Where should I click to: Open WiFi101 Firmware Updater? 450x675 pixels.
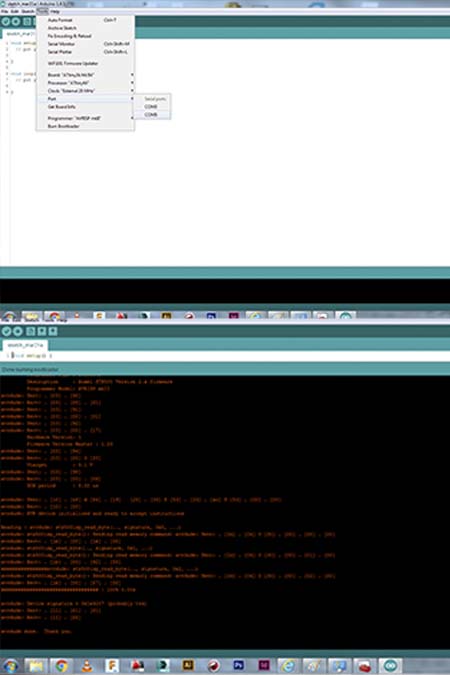coord(85,63)
